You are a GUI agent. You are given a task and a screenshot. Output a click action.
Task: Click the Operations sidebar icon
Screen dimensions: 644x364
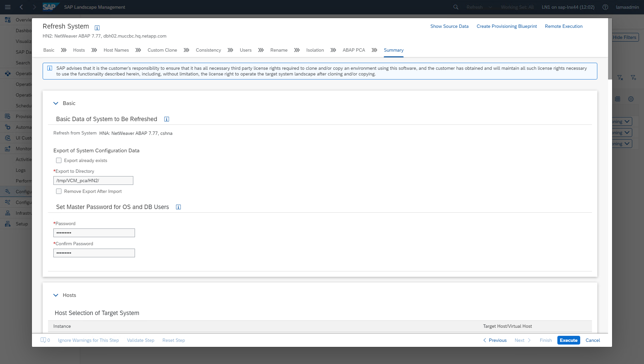7,73
